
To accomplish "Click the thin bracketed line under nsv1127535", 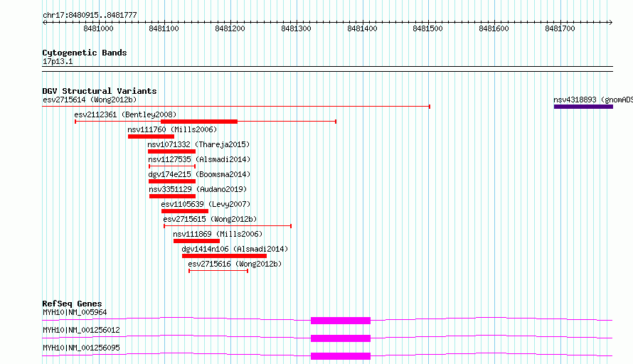I will pyautogui.click(x=172, y=166).
